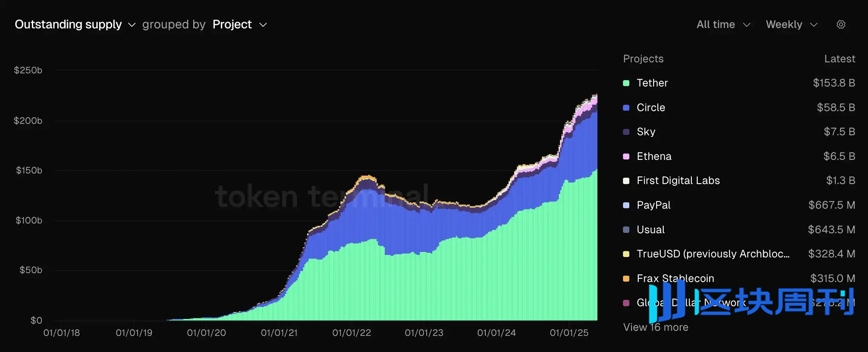Click the Ethena pink legend marker
The width and height of the screenshot is (868, 352).
[626, 156]
